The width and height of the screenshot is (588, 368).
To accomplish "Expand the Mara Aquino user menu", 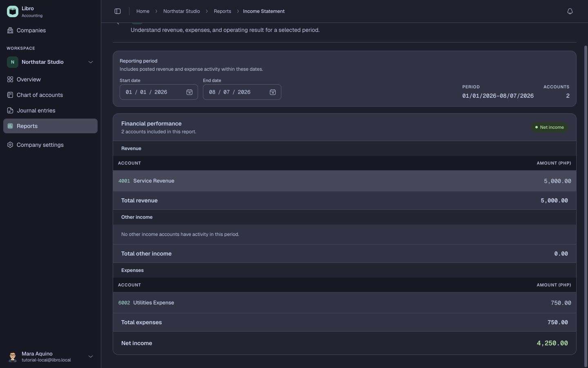I will (x=91, y=357).
